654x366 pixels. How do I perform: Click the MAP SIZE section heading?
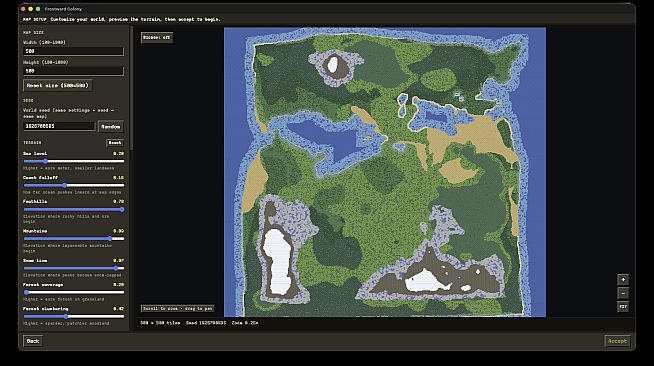[33, 33]
